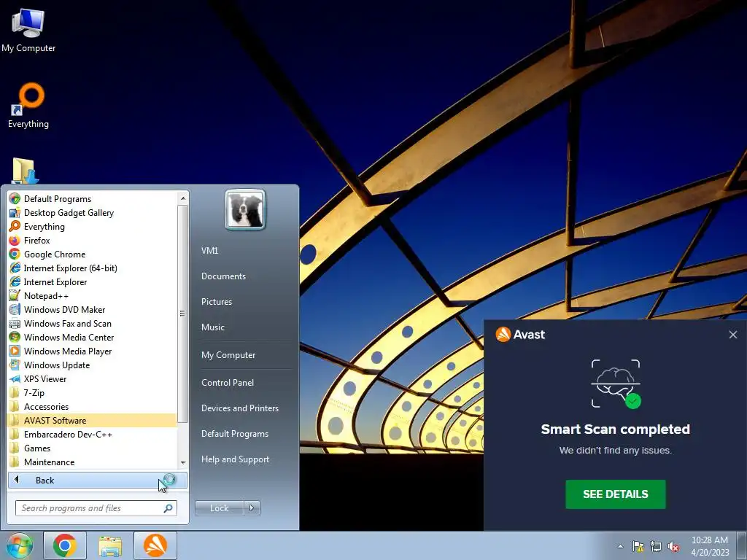Click the Action Center flag tray icon
The width and height of the screenshot is (747, 560).
pos(638,546)
